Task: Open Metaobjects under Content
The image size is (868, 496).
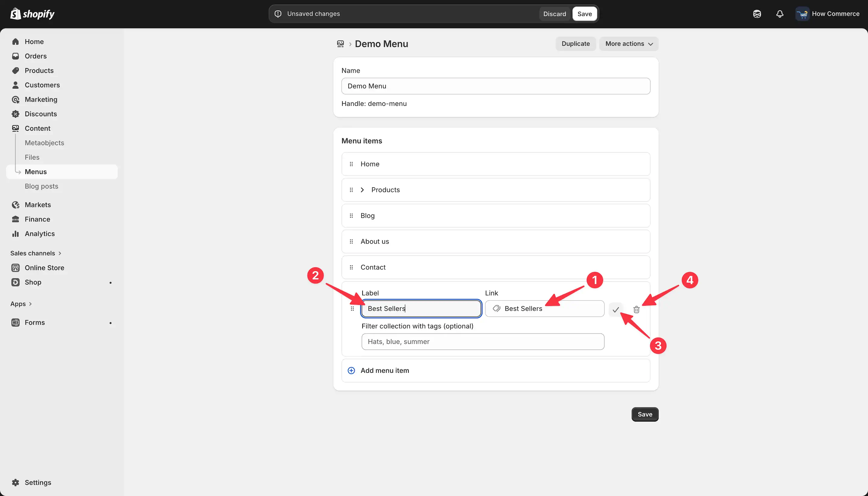Action: click(x=44, y=143)
